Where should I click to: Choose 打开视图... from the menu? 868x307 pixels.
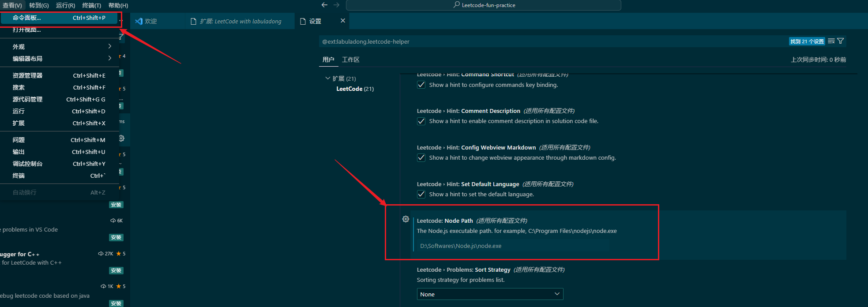[x=60, y=30]
